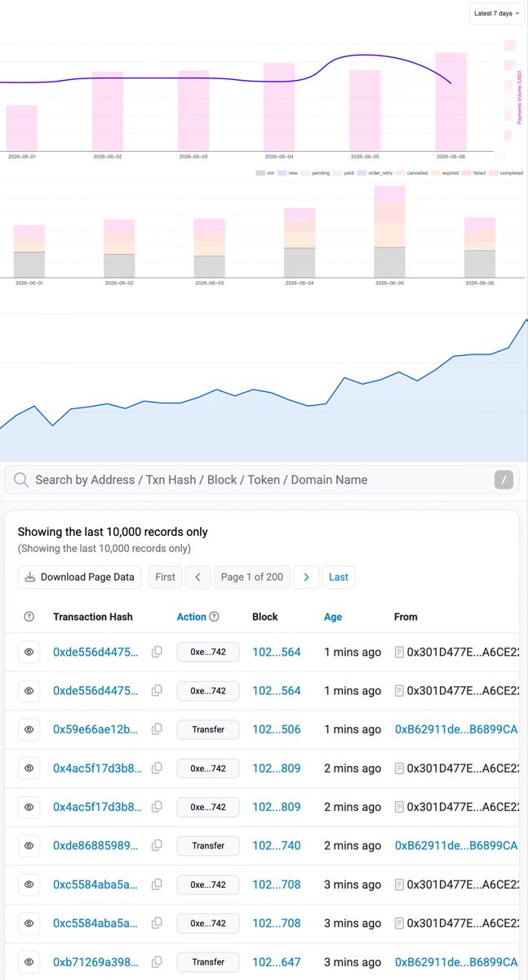Copy the 0xb71269a398 transaction hash
528x980 pixels.
pyautogui.click(x=158, y=962)
